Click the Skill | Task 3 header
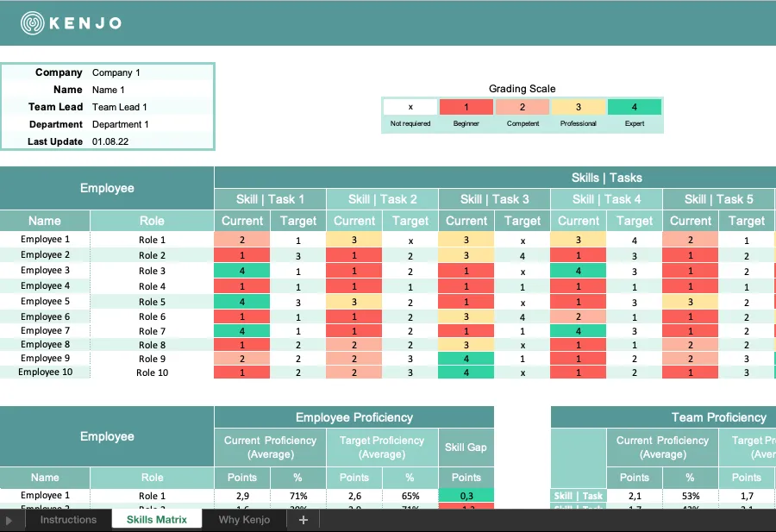 click(494, 199)
